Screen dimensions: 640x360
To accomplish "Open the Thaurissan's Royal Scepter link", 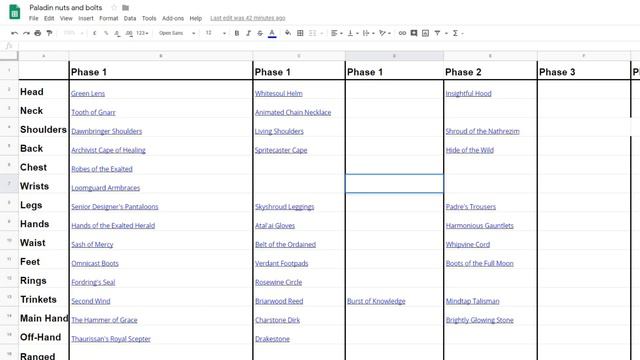I will (111, 339).
